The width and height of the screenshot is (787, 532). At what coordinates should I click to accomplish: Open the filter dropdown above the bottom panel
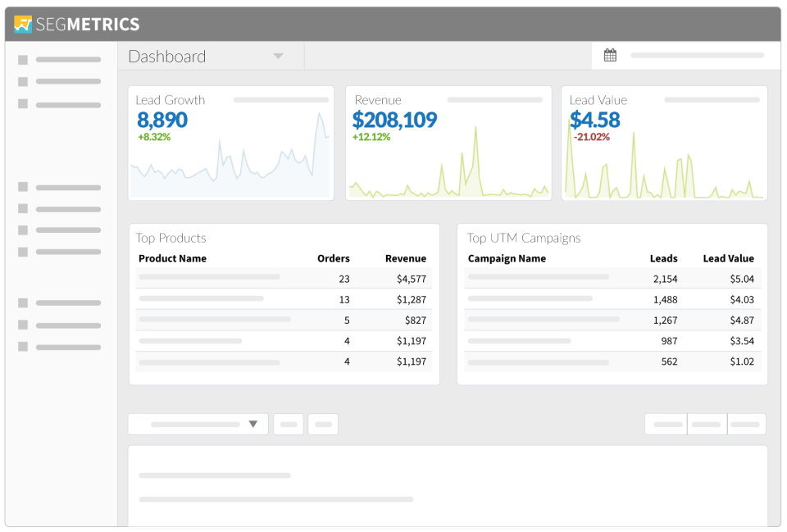click(x=198, y=424)
